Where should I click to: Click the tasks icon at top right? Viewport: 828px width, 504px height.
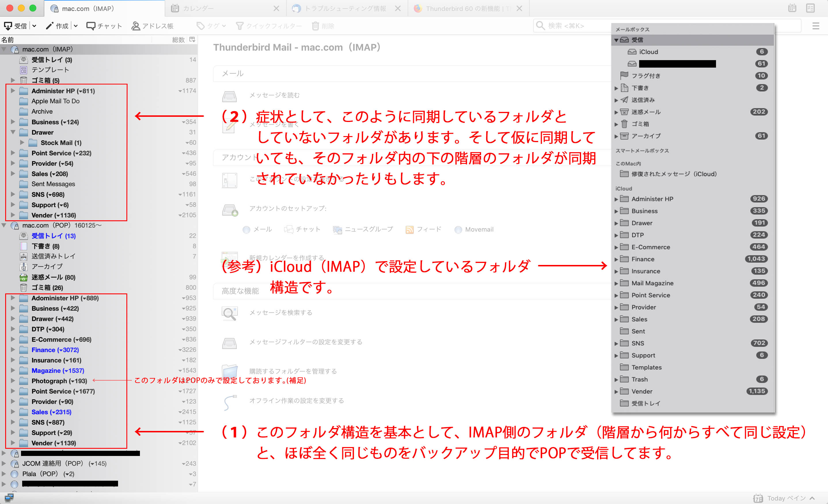(x=810, y=8)
